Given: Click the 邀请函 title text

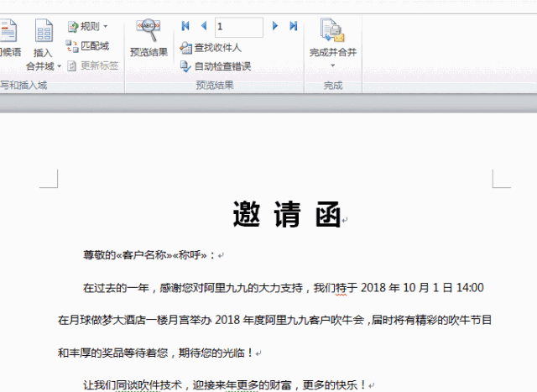Looking at the screenshot, I should [x=287, y=215].
